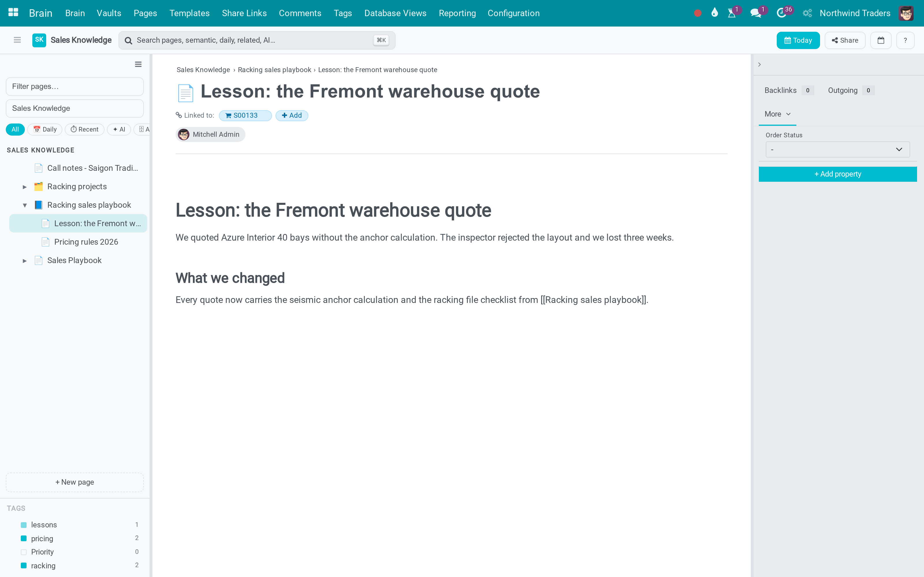Click the calendar icon button beside Share

pos(880,40)
